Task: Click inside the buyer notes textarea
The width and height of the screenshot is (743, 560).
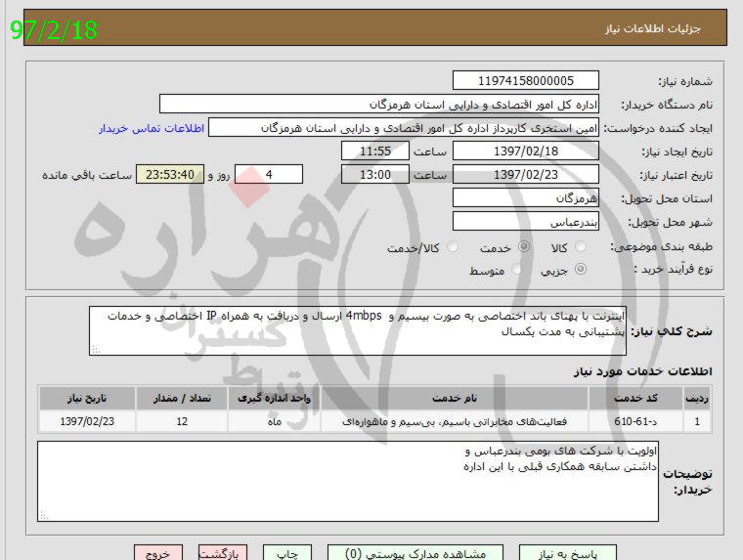Action: [x=348, y=482]
